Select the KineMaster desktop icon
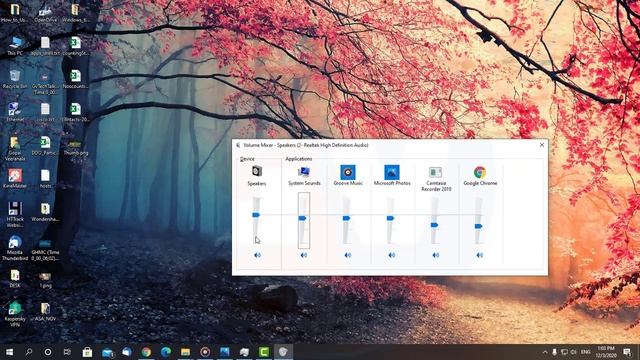640x360 pixels. [x=15, y=178]
